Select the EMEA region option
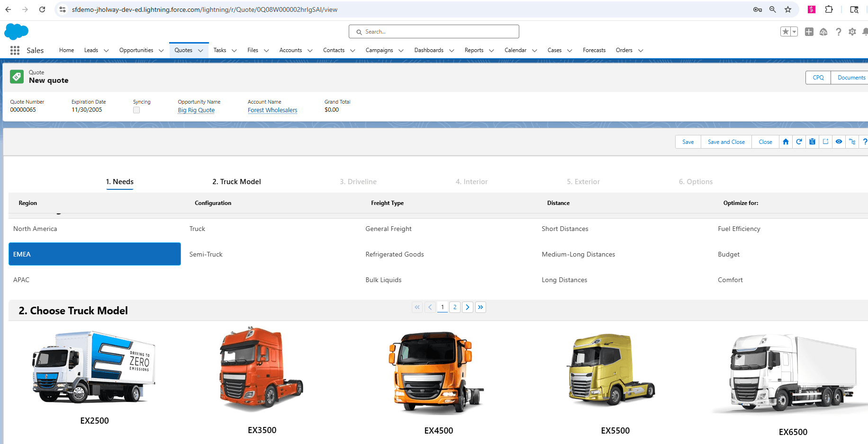Viewport: 868px width, 444px height. point(94,254)
